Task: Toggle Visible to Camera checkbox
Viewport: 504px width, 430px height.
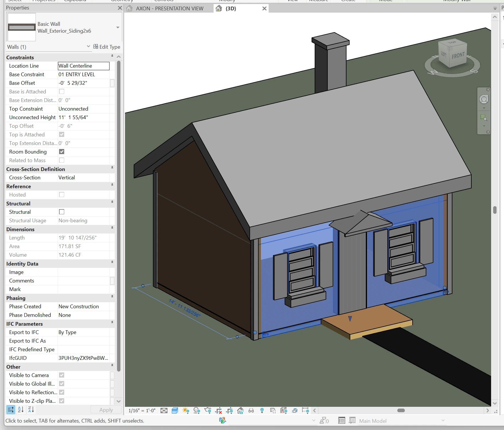Action: [62, 375]
